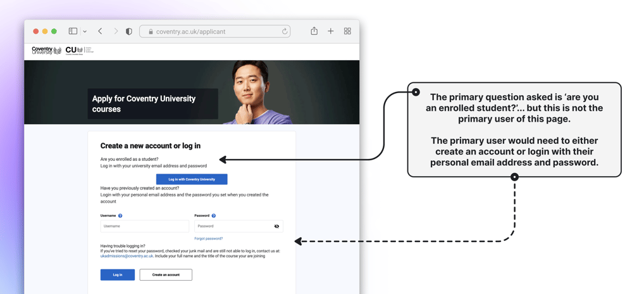Close the Safari window with red button
This screenshot has width=644, height=294.
pyautogui.click(x=35, y=31)
